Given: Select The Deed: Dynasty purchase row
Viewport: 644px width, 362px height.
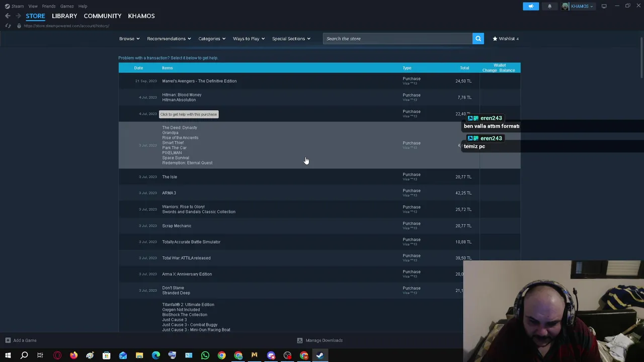Looking at the screenshot, I should [319, 145].
